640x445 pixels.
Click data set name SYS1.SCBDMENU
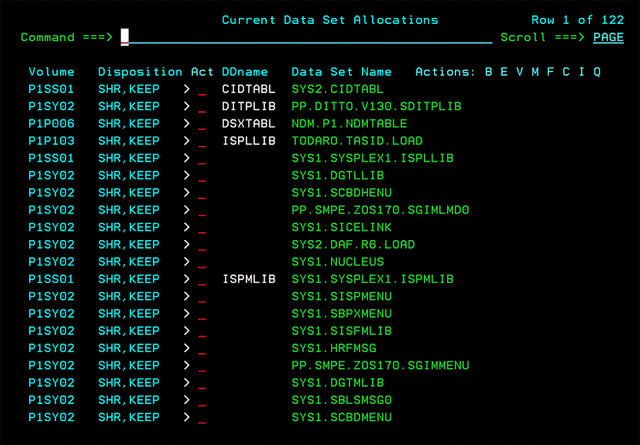[342, 417]
